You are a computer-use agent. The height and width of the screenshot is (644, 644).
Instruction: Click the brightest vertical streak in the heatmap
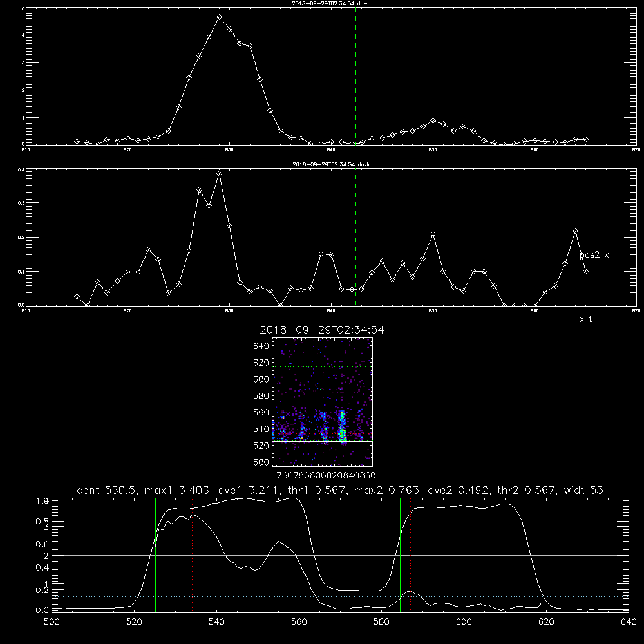coord(342,427)
